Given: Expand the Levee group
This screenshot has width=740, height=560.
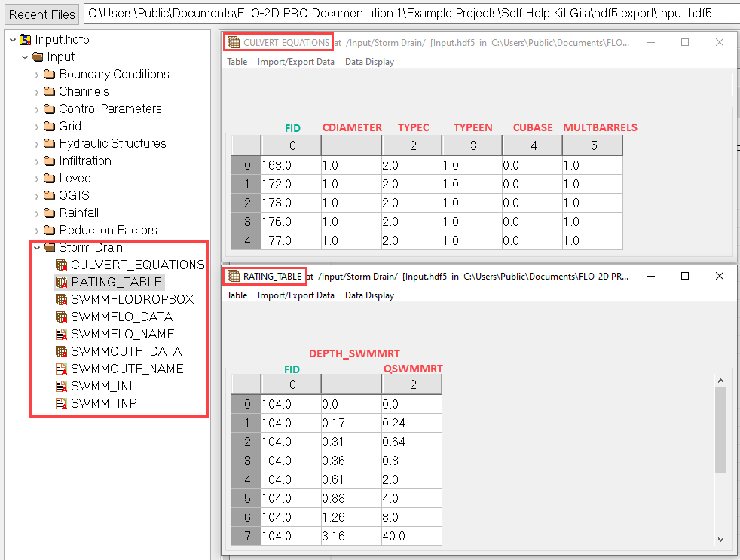Looking at the screenshot, I should [37, 178].
